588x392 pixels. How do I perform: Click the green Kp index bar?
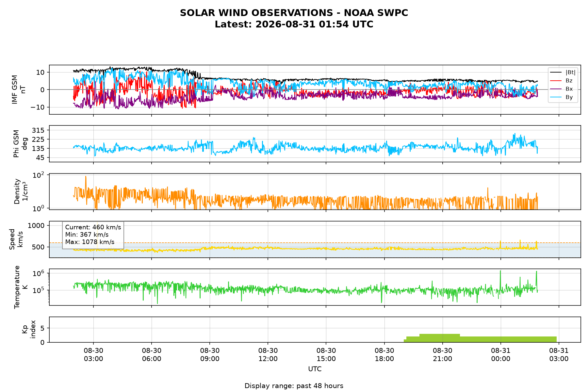480,338
